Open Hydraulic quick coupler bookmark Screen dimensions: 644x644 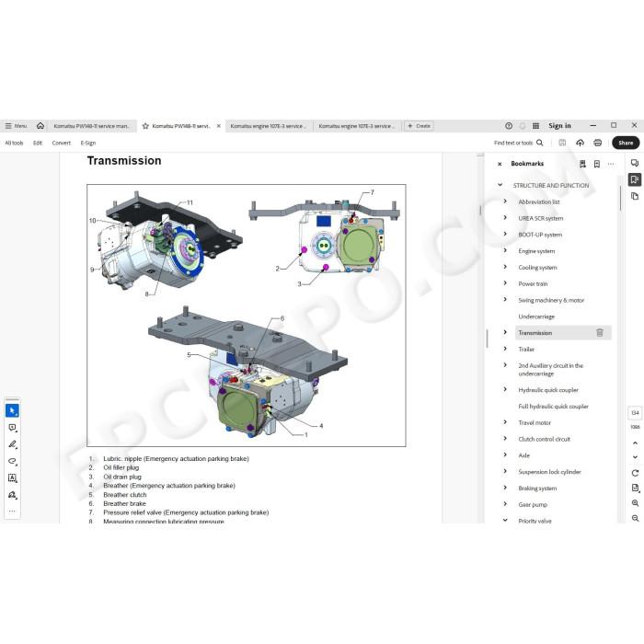(x=548, y=390)
